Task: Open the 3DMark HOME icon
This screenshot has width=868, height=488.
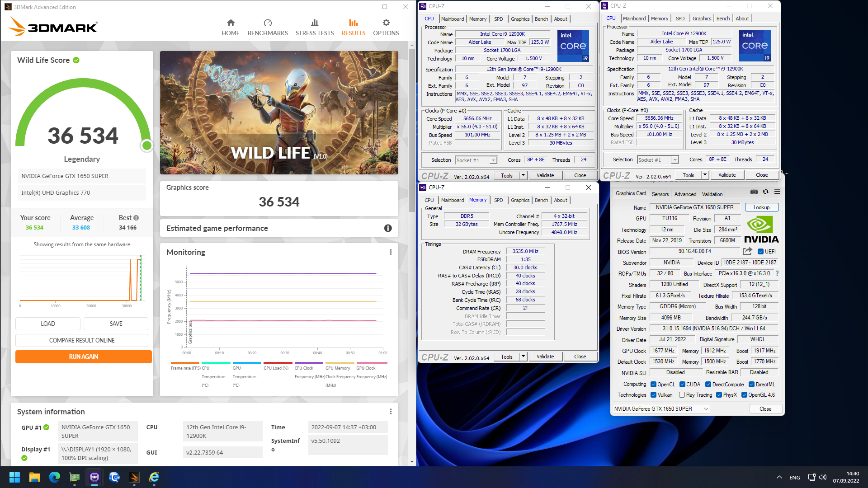Action: 231,23
